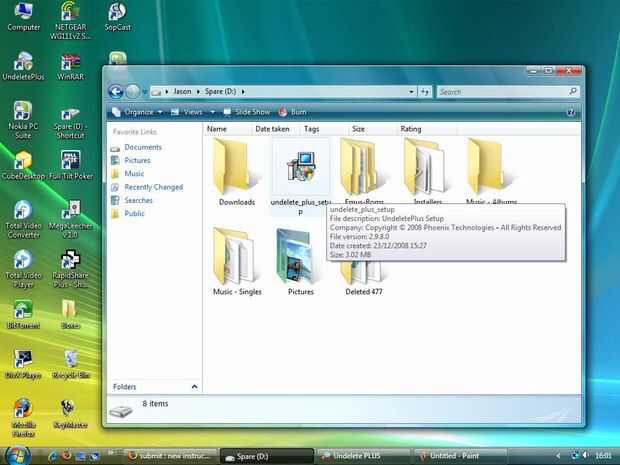This screenshot has width=620, height=465.
Task: Open the MegaLeecher desktop shortcut
Action: pos(70,219)
